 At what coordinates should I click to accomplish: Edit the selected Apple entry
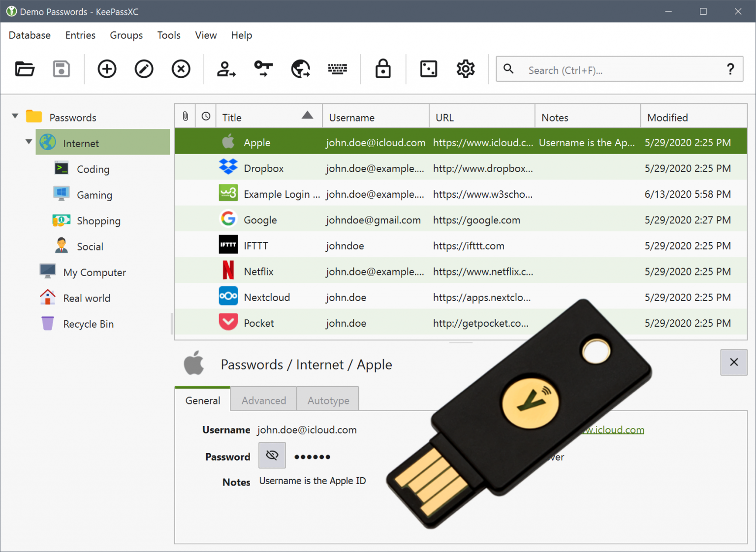click(x=144, y=69)
